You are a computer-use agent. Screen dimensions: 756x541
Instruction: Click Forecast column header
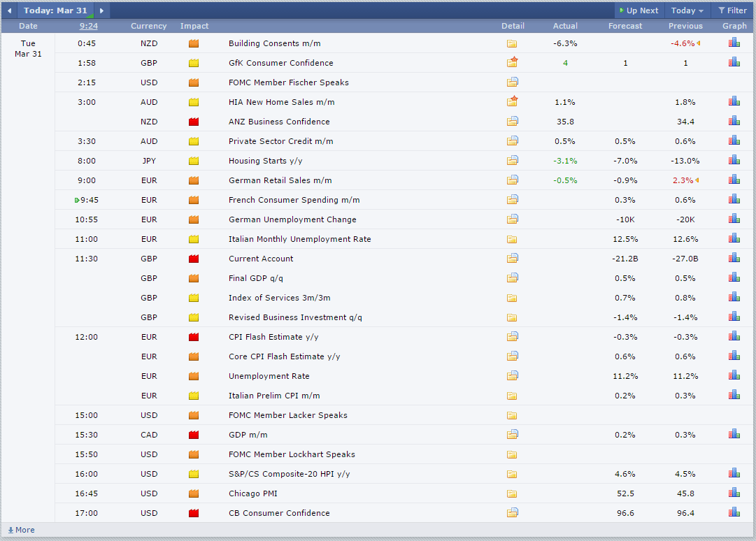click(625, 26)
